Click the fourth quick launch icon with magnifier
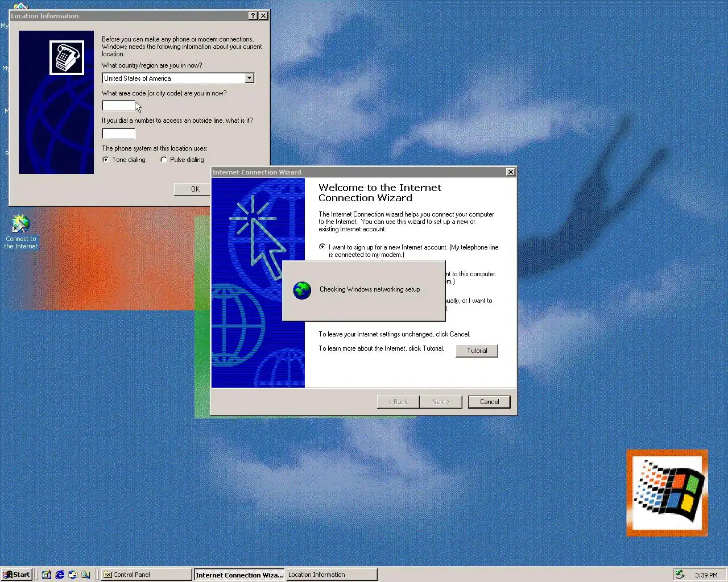728x582 pixels. pyautogui.click(x=86, y=575)
